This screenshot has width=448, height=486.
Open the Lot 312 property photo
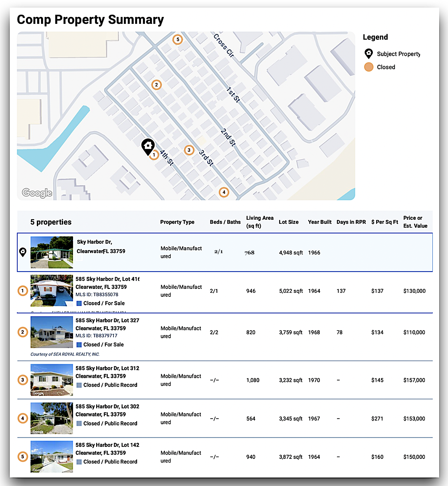point(52,380)
